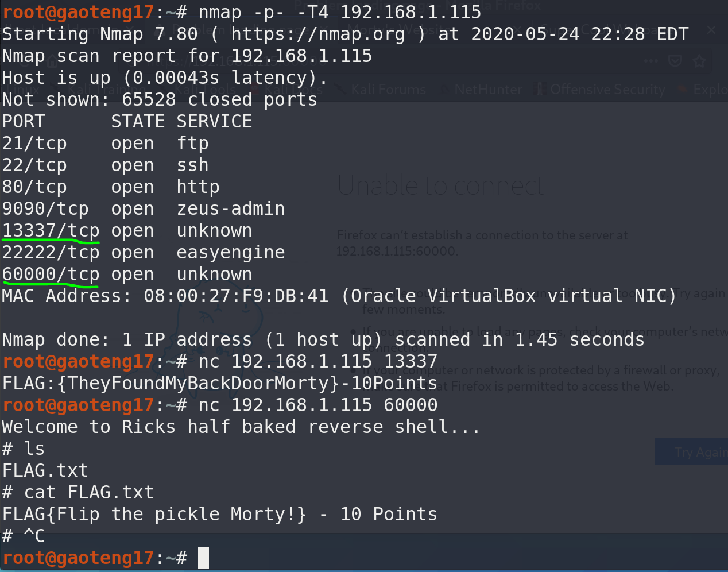Open the Kali Forums bookmark
This screenshot has width=728, height=572.
pos(388,90)
